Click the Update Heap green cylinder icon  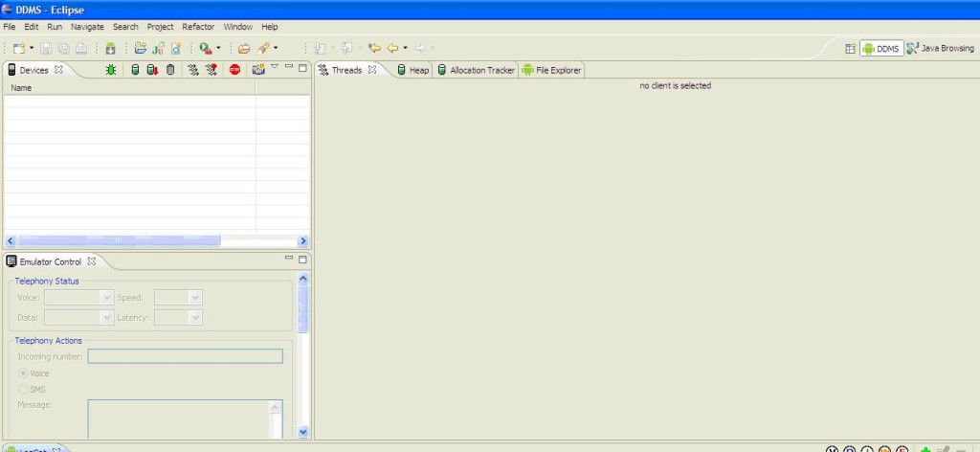[135, 70]
